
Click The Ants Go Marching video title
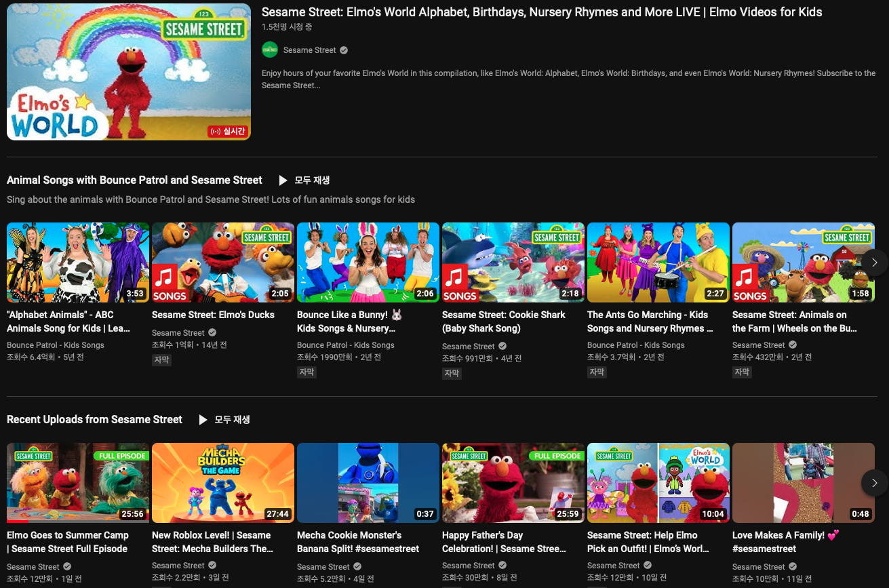tap(650, 321)
